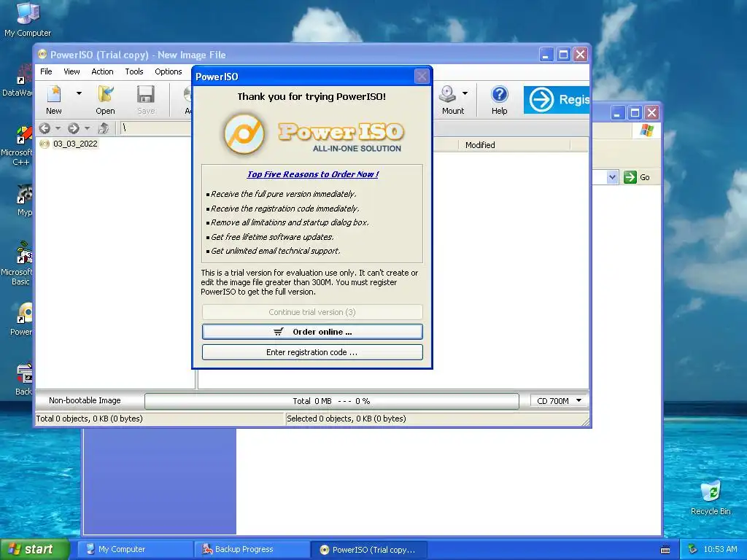The height and width of the screenshot is (560, 747).
Task: Click the path address field
Action: click(x=155, y=128)
